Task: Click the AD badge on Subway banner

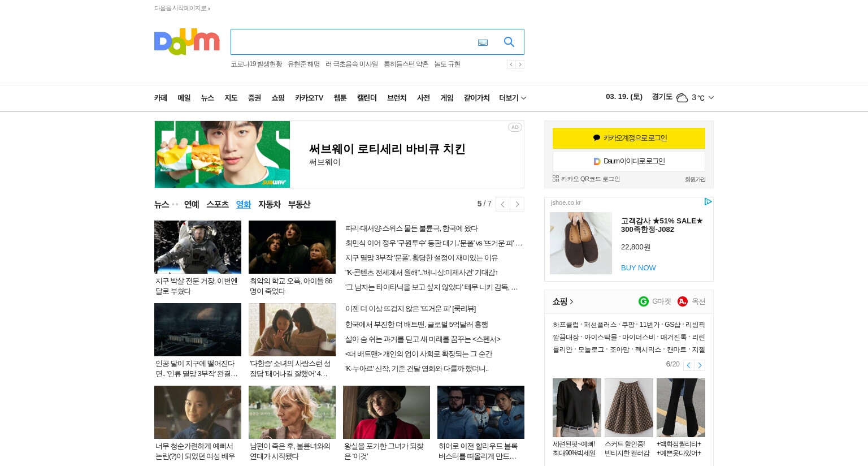Action: [515, 127]
